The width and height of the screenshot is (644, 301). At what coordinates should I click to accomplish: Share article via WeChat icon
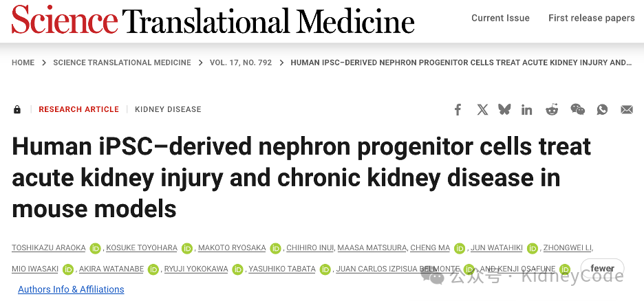[x=577, y=109]
